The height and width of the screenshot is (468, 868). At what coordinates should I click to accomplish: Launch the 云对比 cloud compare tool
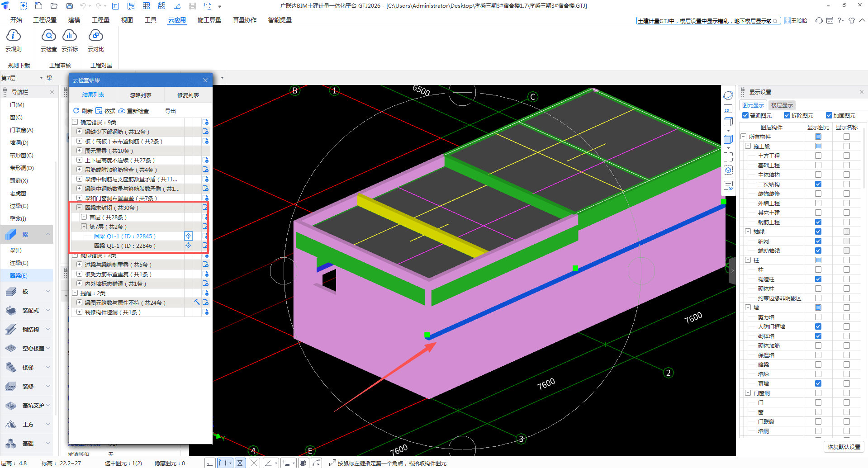(95, 36)
